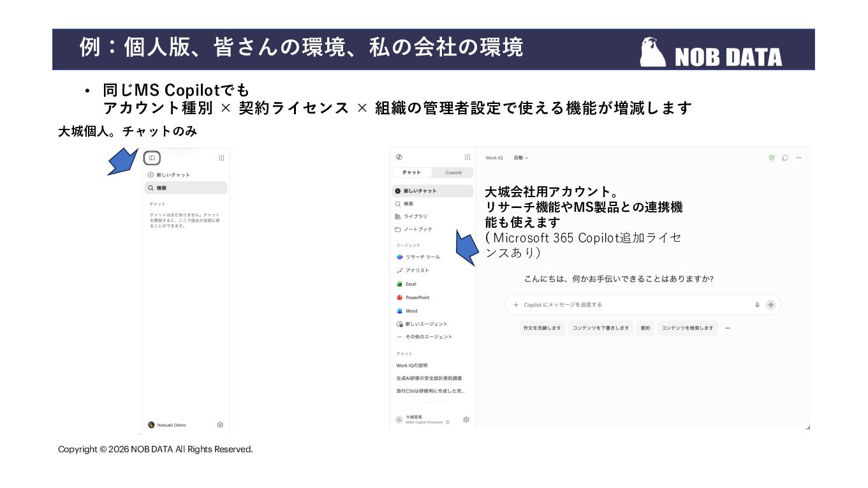Start 新しいチャット in the M365 Copilot sidebar
This screenshot has height=488, width=868.
point(432,191)
